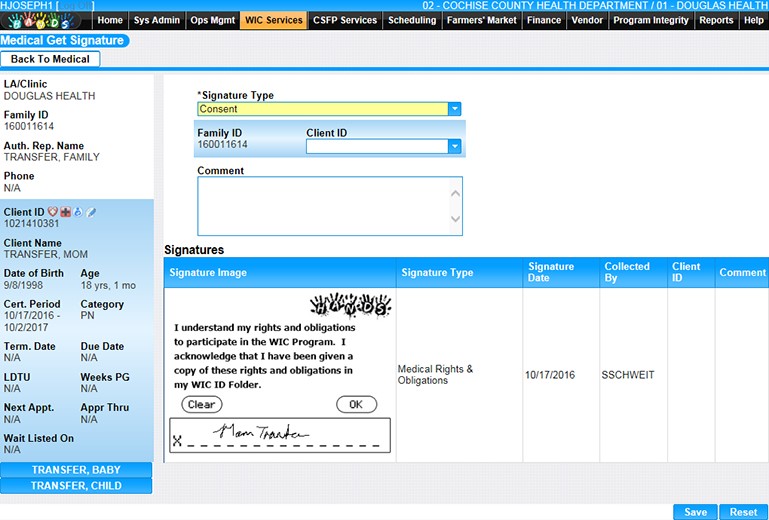Select the TRANSFER, BABY family member

76,470
